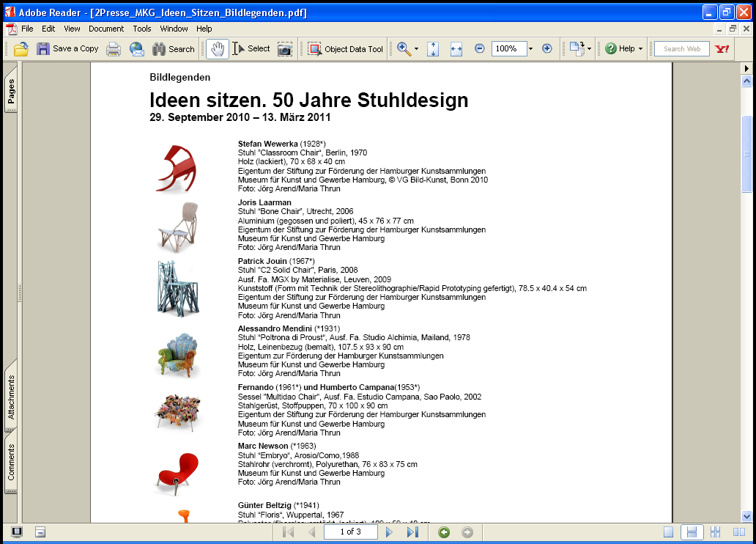Click the Open folder icon in the toolbar

pos(21,48)
